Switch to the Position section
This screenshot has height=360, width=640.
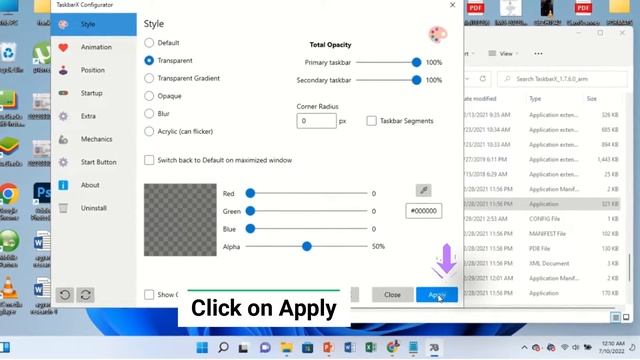[x=93, y=70]
